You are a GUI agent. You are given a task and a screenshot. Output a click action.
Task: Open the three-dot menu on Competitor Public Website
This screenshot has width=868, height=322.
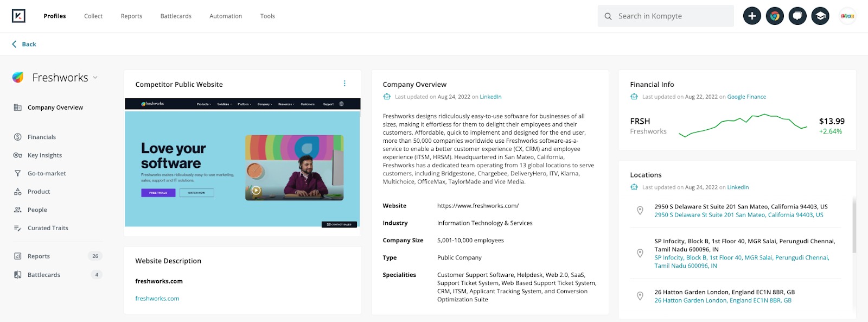click(x=344, y=84)
